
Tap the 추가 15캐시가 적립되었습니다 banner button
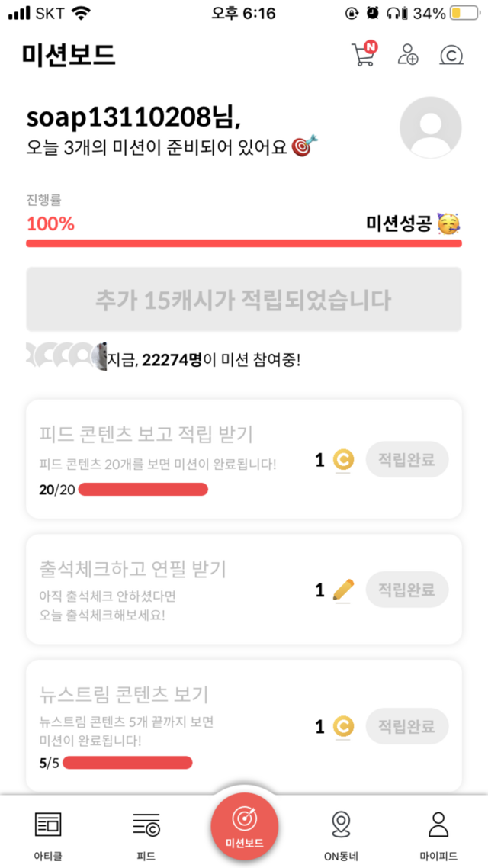click(244, 300)
